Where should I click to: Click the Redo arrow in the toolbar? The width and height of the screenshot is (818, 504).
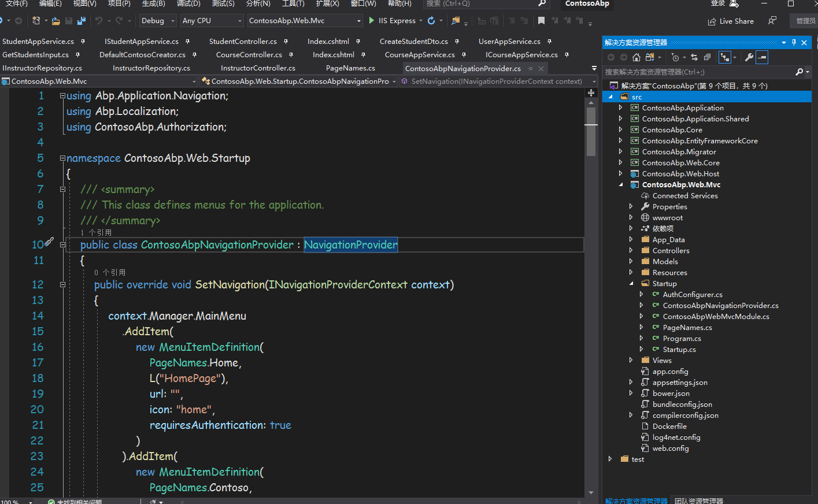point(119,21)
